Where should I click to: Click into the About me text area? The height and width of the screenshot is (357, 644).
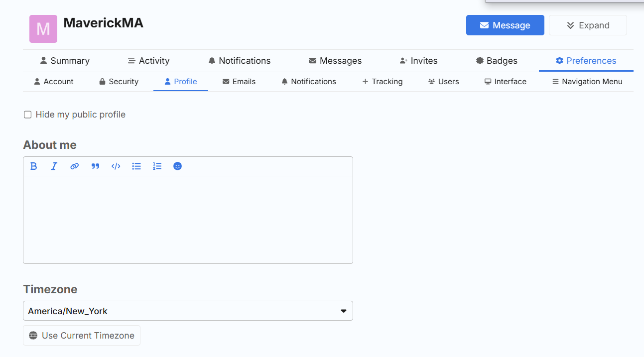click(x=188, y=220)
